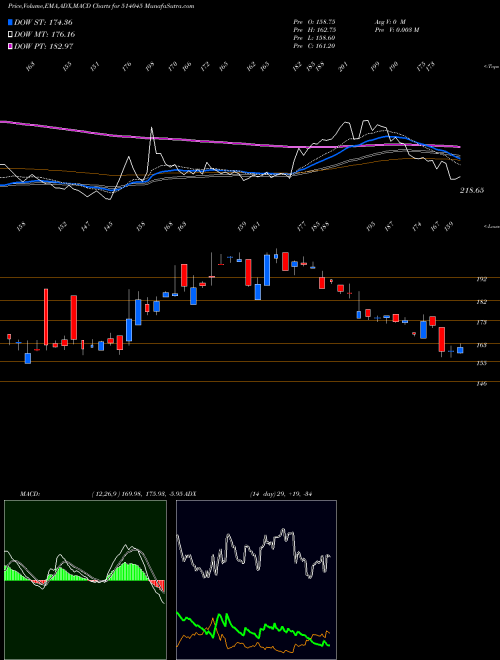Click the Pre V: 0.003 M text

396,30
